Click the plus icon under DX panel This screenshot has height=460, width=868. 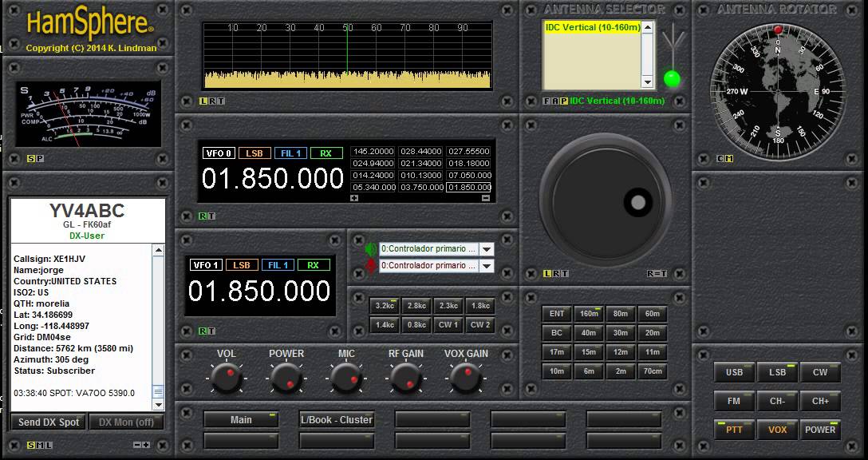[146, 445]
